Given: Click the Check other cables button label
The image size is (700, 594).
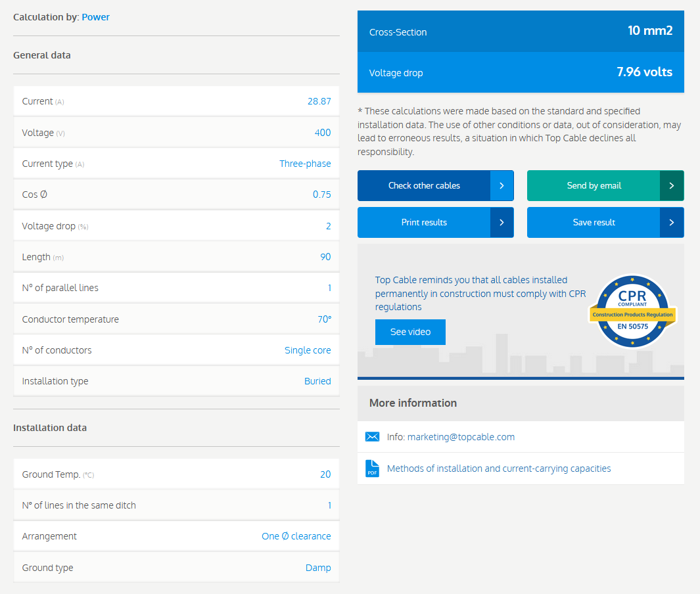Looking at the screenshot, I should [424, 186].
